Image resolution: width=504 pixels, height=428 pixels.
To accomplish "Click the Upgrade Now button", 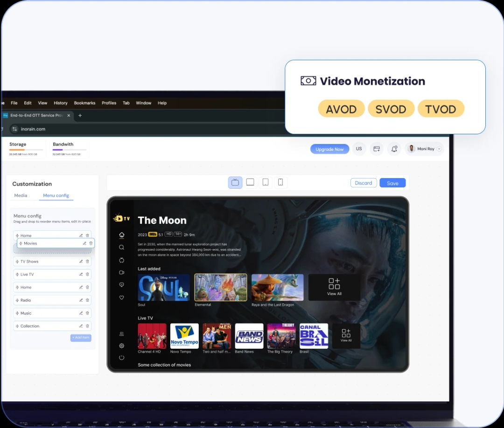I will pos(329,149).
